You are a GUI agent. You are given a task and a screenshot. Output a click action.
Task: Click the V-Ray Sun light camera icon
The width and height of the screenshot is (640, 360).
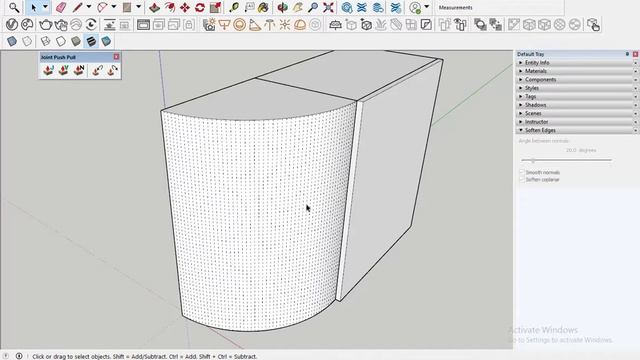pos(209,24)
